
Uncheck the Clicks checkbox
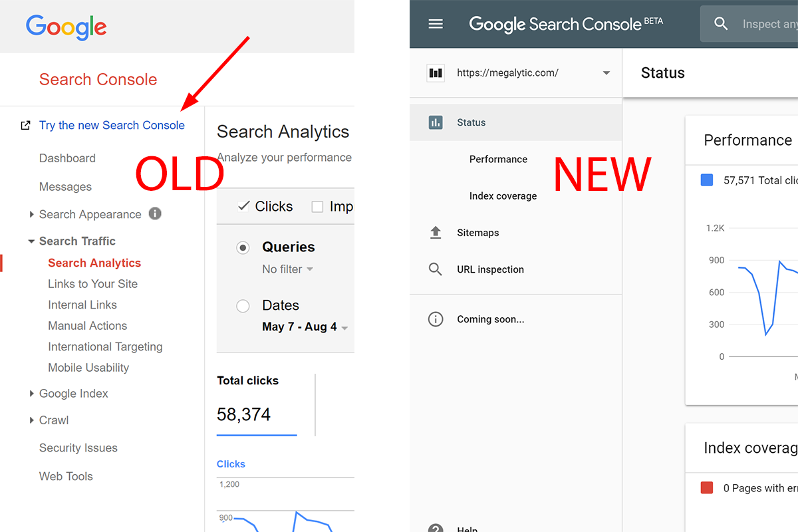click(243, 206)
